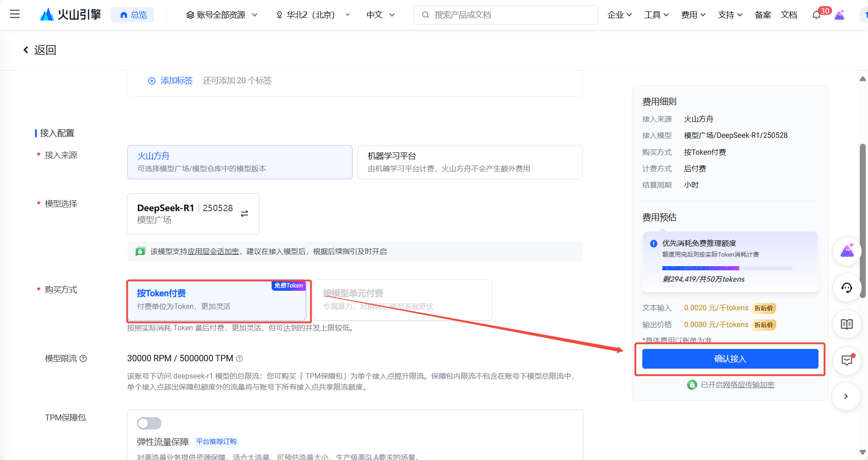Click the 平台推荐订购 tag
Screen dimensions: 868x460
pos(216,441)
